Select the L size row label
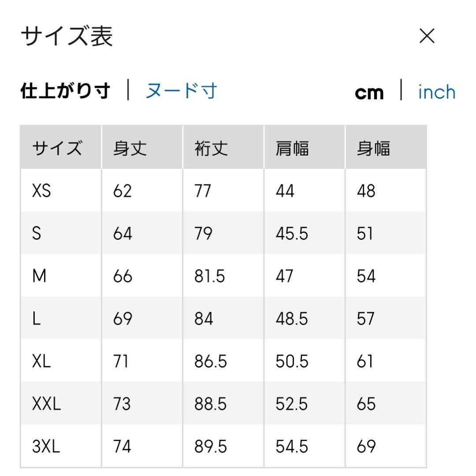The width and height of the screenshot is (476, 476). pyautogui.click(x=37, y=319)
